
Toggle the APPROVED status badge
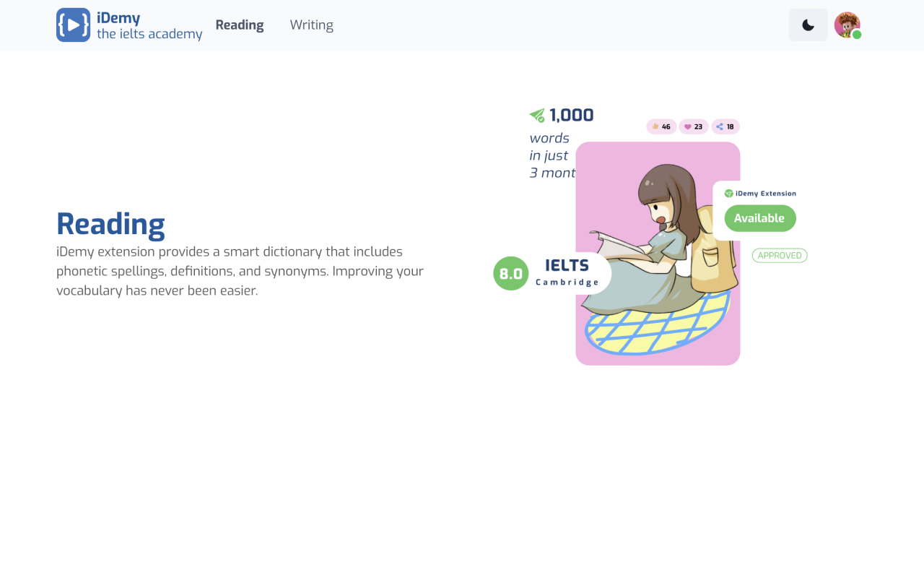(x=780, y=255)
